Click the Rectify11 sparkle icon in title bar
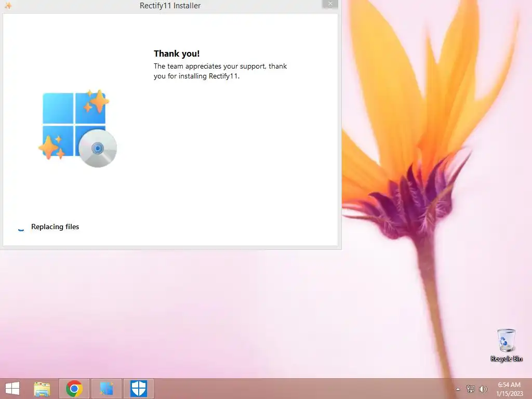The width and height of the screenshot is (532, 399). pyautogui.click(x=8, y=5)
